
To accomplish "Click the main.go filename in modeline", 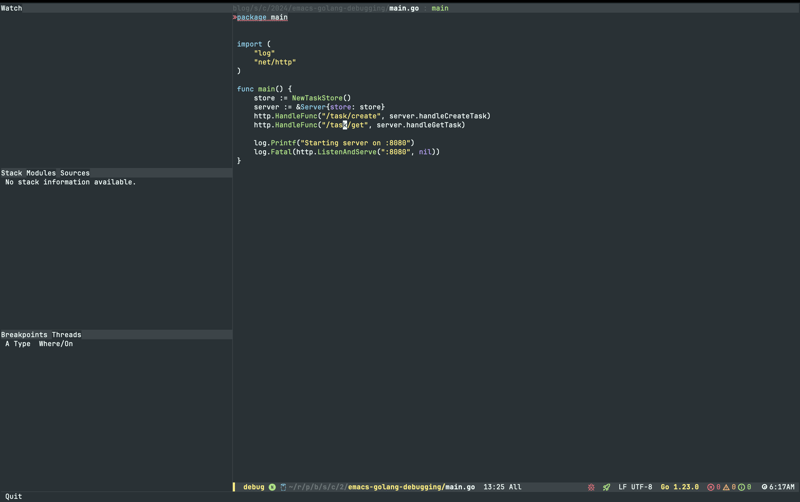I will coord(460,487).
